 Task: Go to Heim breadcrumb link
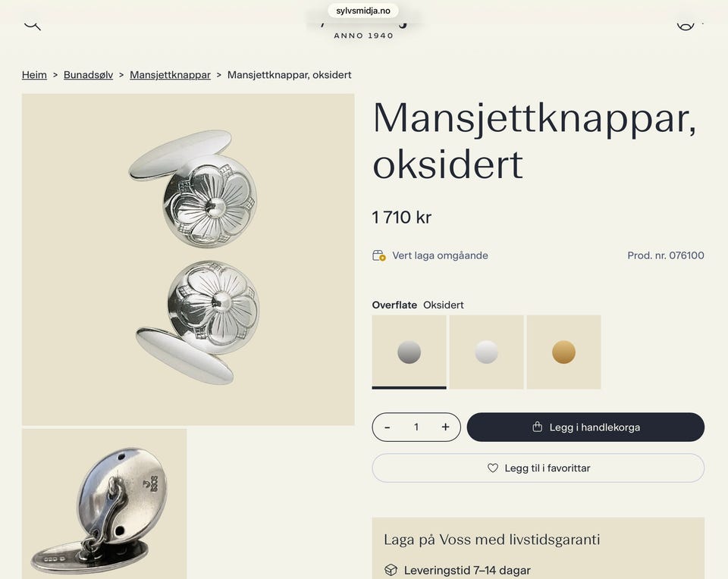pos(34,75)
